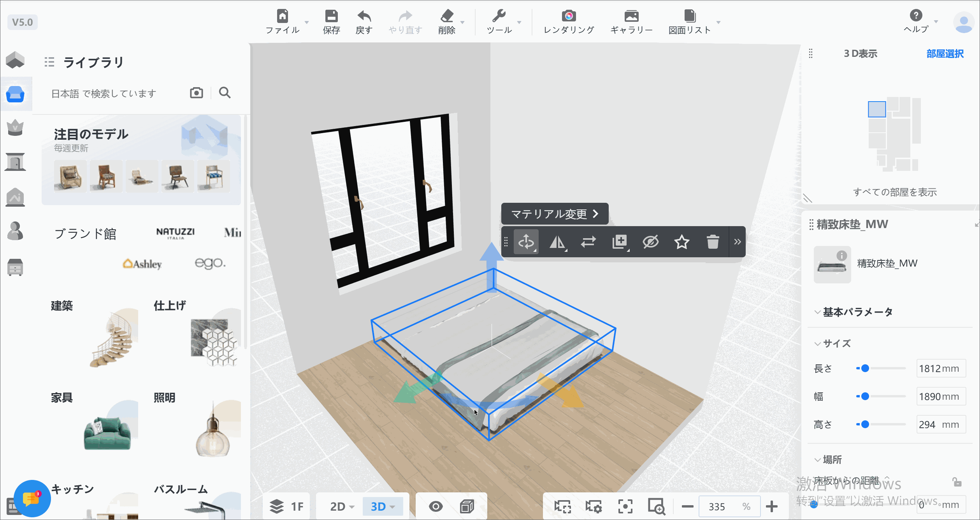
Task: Search by image with camera icon
Action: [197, 93]
